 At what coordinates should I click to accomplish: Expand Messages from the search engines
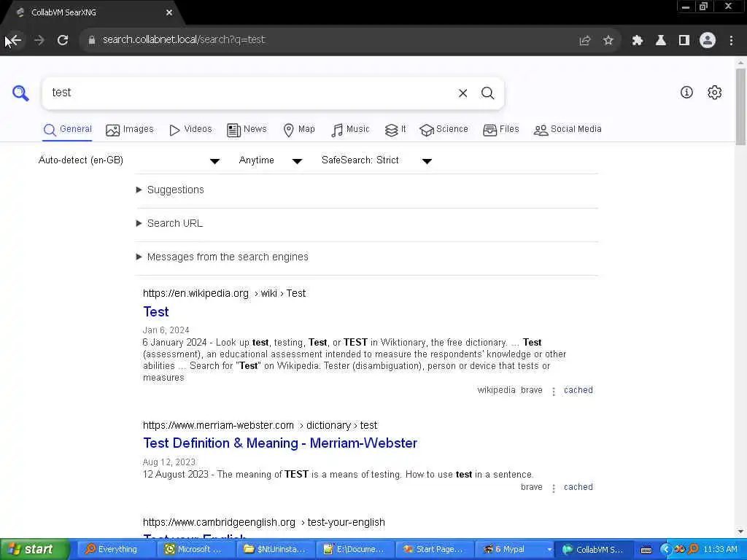click(222, 257)
